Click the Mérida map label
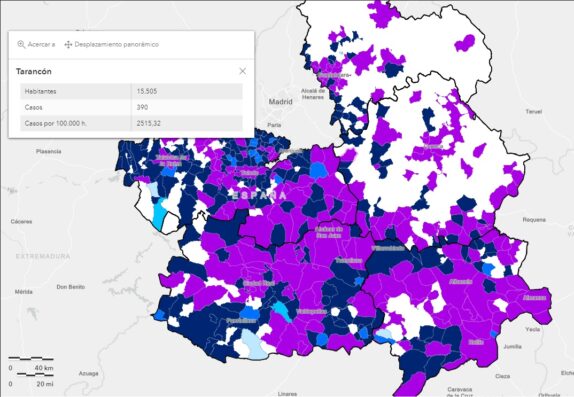This screenshot has width=574, height=397. click(x=24, y=292)
